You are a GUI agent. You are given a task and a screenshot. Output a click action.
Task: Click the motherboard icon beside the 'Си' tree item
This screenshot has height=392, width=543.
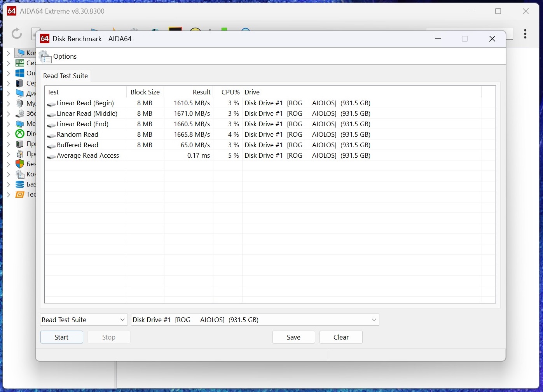point(20,63)
